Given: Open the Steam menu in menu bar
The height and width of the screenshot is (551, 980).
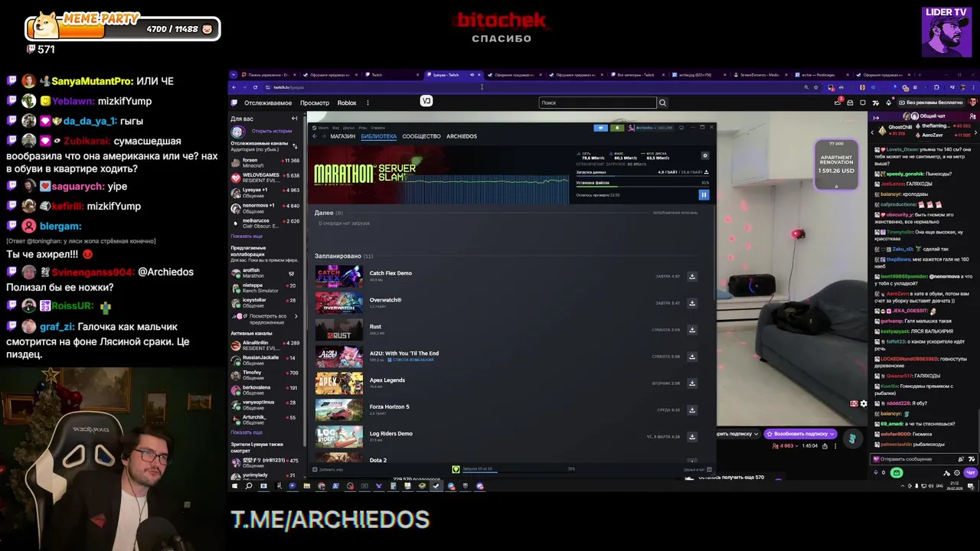Looking at the screenshot, I should pos(322,128).
